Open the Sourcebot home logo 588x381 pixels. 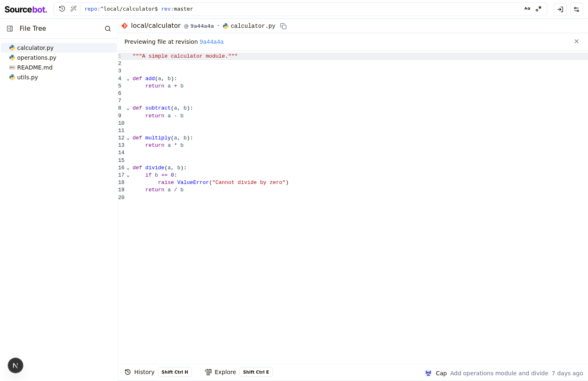point(26,9)
